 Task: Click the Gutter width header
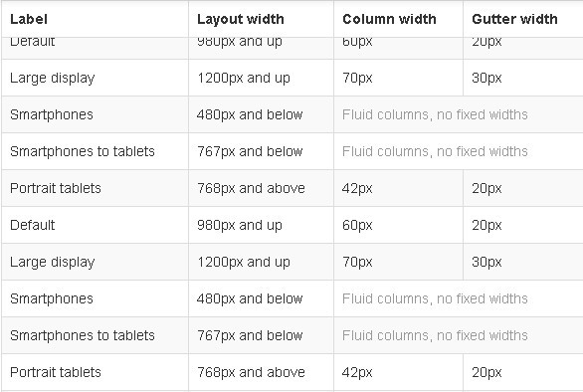click(x=514, y=19)
